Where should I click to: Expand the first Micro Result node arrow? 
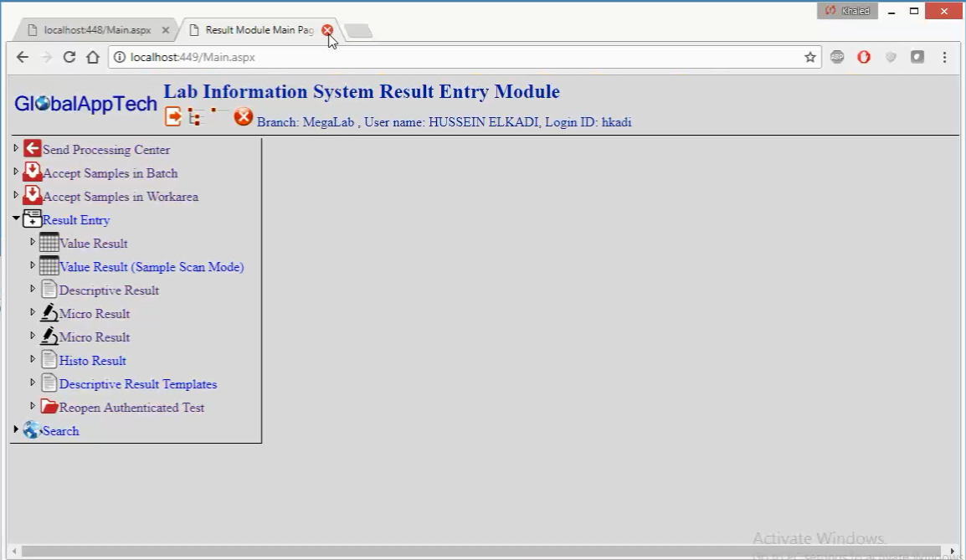coord(33,312)
